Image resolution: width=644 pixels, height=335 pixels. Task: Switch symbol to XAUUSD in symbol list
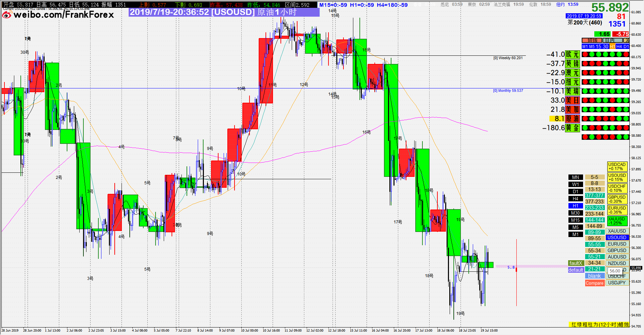click(617, 231)
